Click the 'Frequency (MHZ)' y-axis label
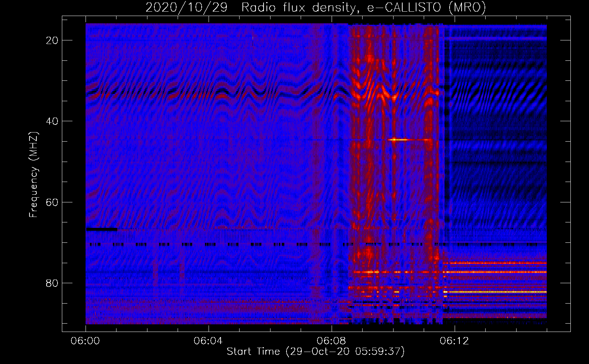The width and height of the screenshot is (589, 364). [x=33, y=175]
